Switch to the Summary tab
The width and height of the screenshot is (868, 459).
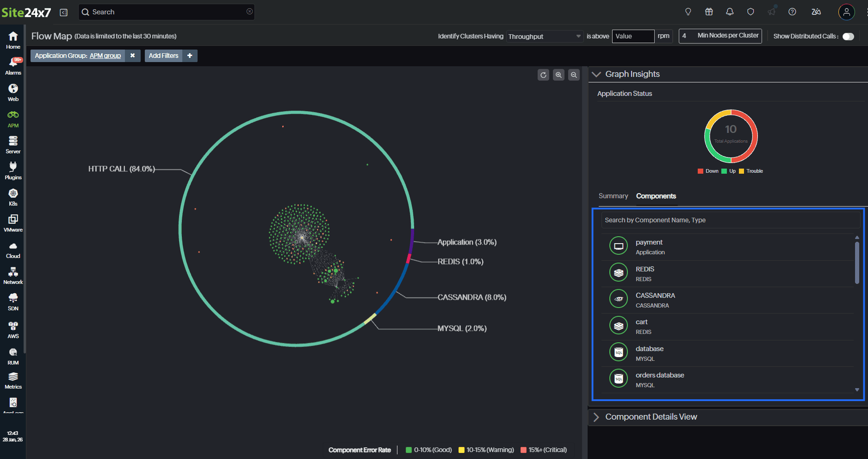click(613, 196)
